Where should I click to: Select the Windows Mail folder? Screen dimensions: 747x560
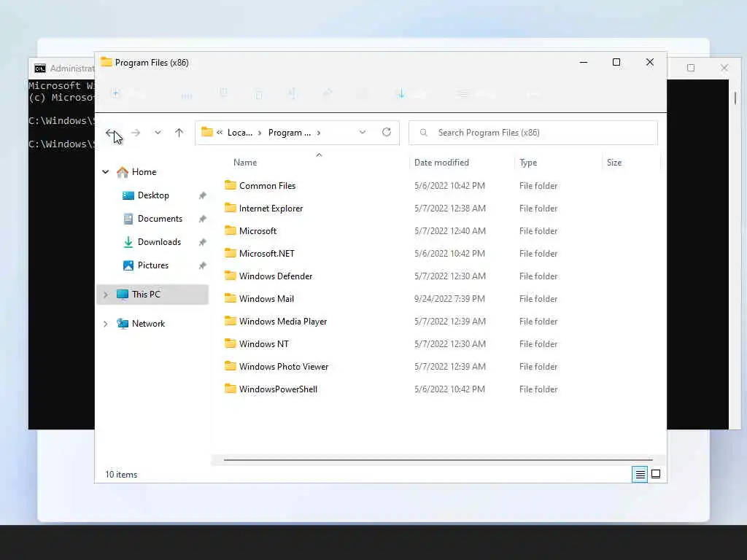coord(266,298)
